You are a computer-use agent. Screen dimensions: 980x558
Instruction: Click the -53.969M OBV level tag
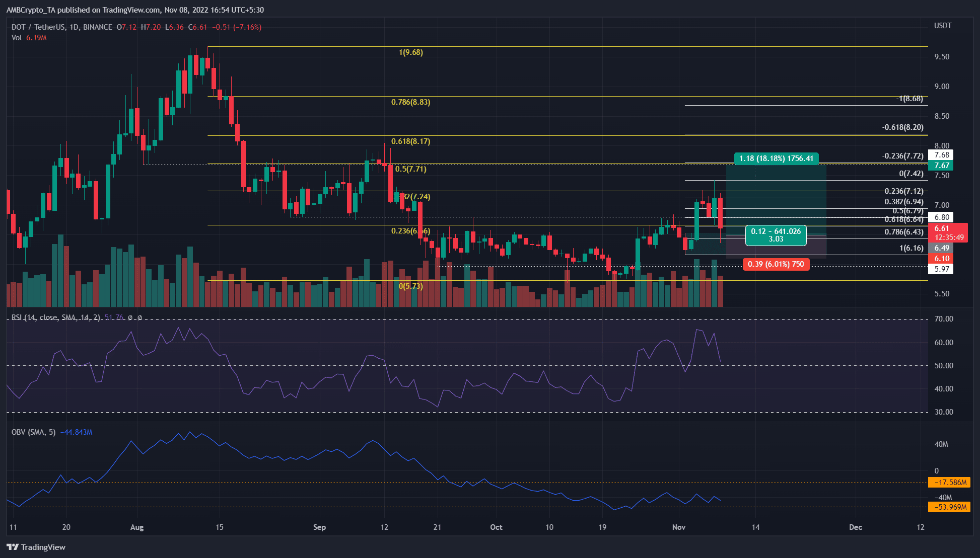tap(950, 507)
